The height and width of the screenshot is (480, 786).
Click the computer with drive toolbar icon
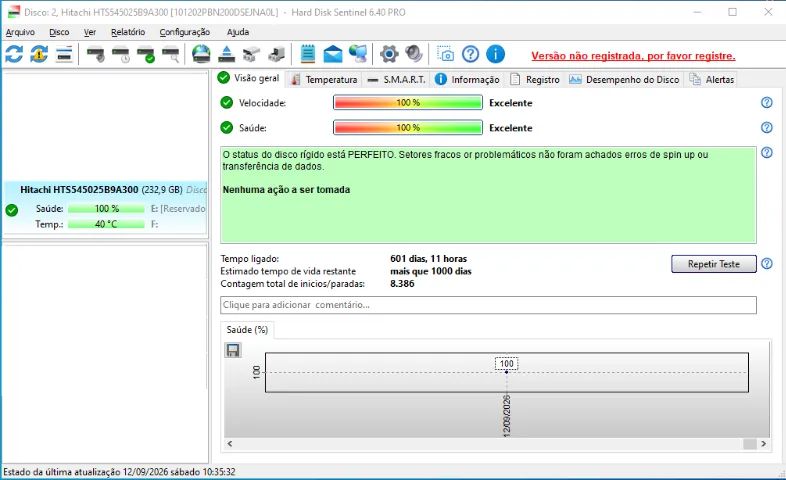pyautogui.click(x=277, y=54)
